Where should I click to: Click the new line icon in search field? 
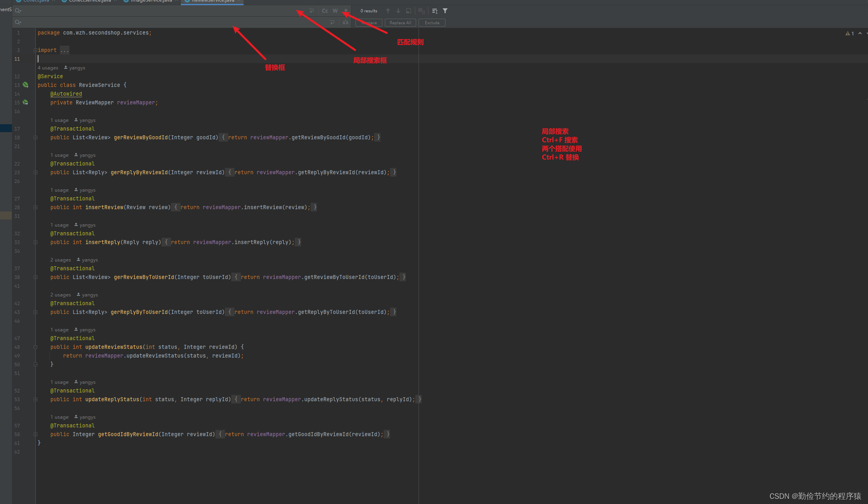pyautogui.click(x=312, y=11)
